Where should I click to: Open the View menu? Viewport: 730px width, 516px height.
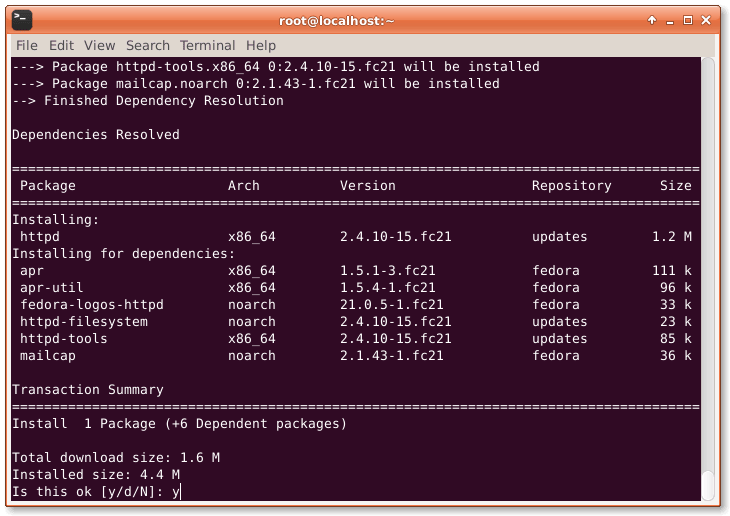(x=99, y=45)
